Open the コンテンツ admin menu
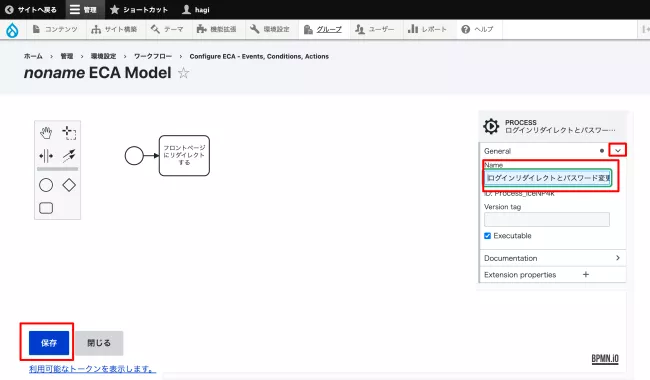 click(55, 29)
